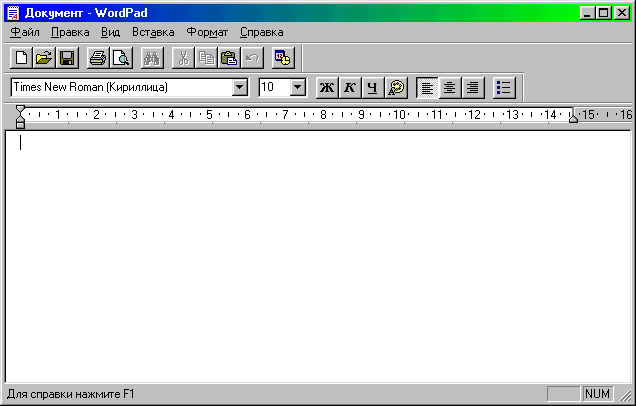Create a new document with the New icon

[x=21, y=58]
